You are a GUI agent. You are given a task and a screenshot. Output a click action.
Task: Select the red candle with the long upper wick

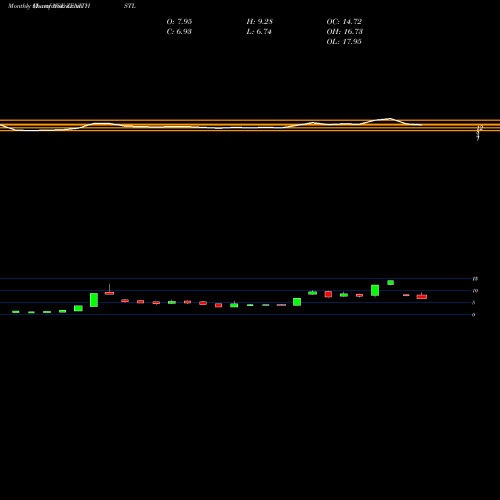coord(109,293)
